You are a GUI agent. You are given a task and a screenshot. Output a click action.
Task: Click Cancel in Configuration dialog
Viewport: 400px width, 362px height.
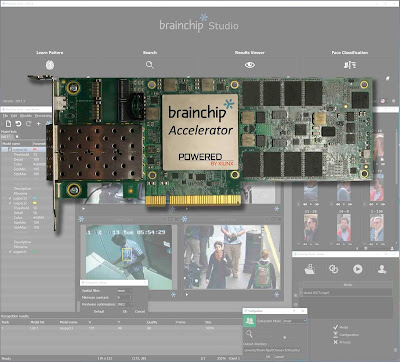279,356
